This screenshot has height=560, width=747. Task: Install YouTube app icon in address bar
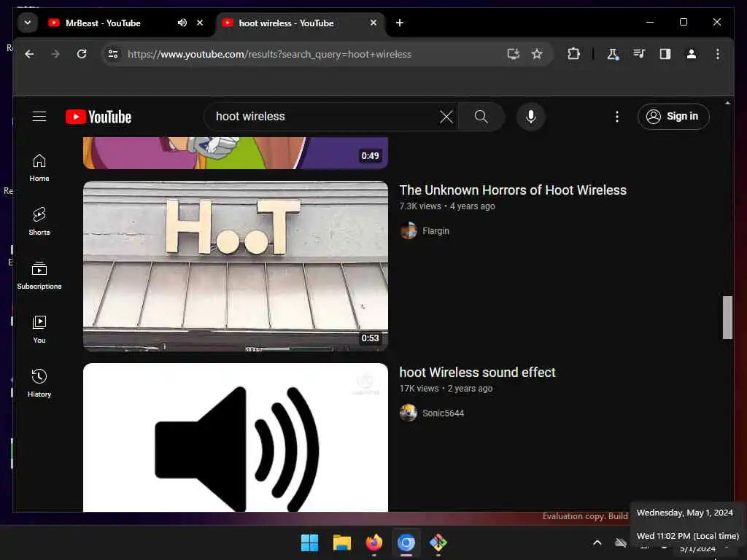coord(513,54)
